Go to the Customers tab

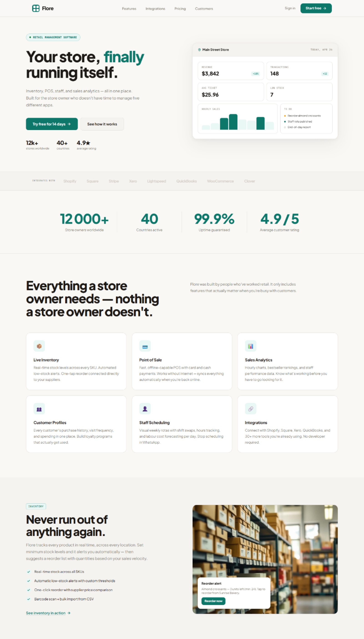pyautogui.click(x=204, y=8)
